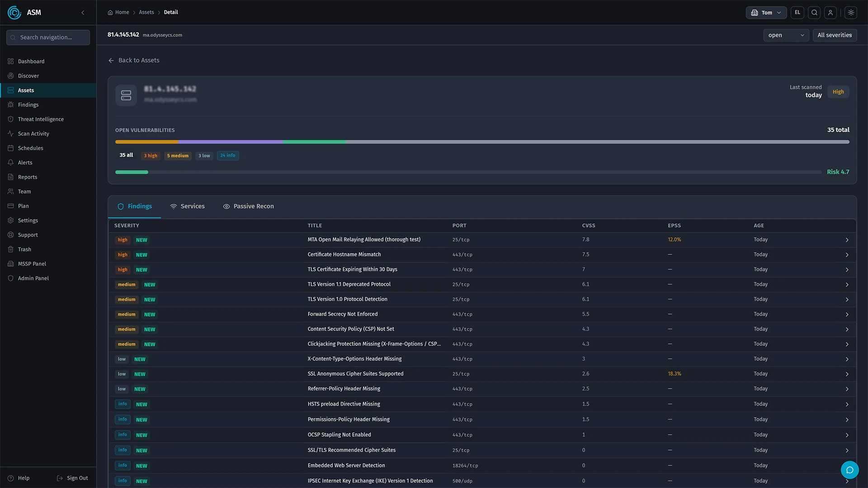Open the Team people icon

pos(11,192)
